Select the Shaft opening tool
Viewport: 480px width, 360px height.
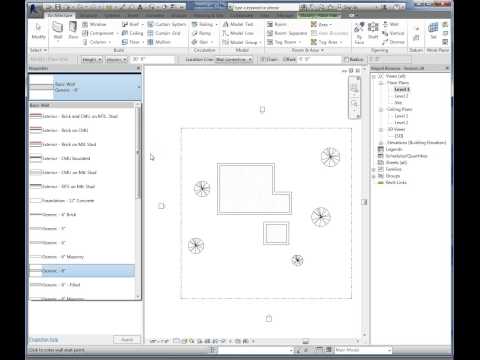373,31
